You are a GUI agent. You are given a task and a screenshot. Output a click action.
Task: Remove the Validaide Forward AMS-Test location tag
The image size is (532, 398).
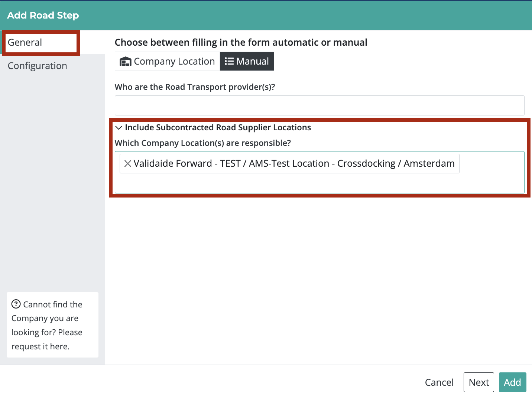[127, 163]
